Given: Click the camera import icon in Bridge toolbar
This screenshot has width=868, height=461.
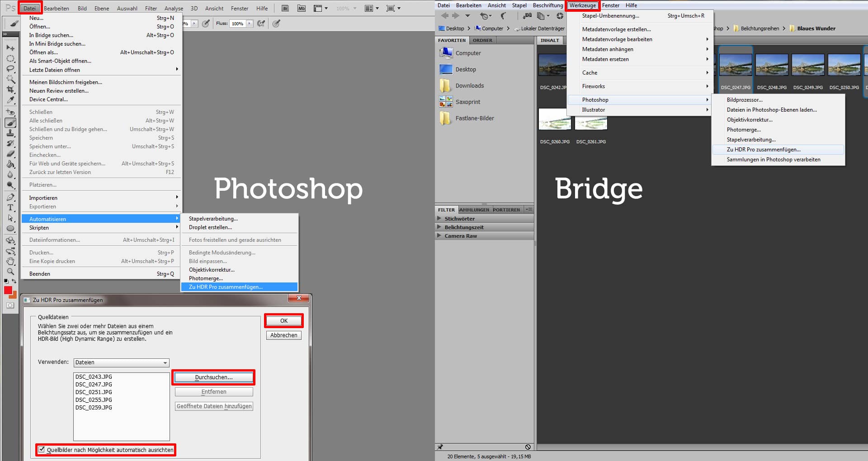Looking at the screenshot, I should (527, 15).
